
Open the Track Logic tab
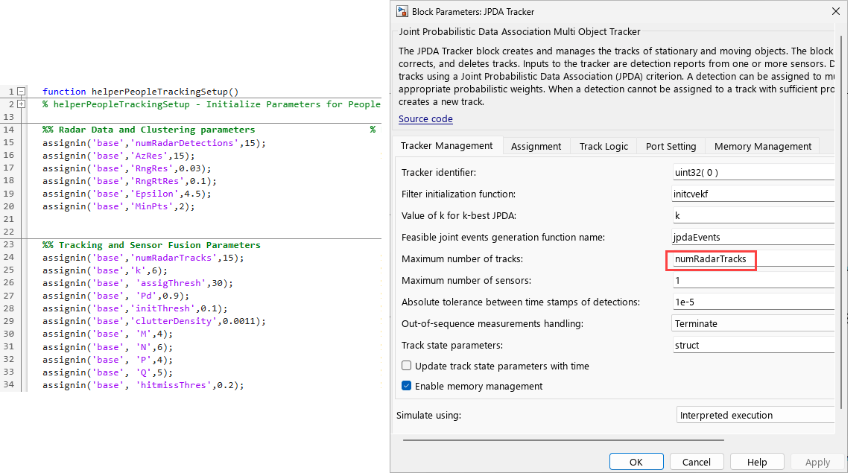[604, 146]
